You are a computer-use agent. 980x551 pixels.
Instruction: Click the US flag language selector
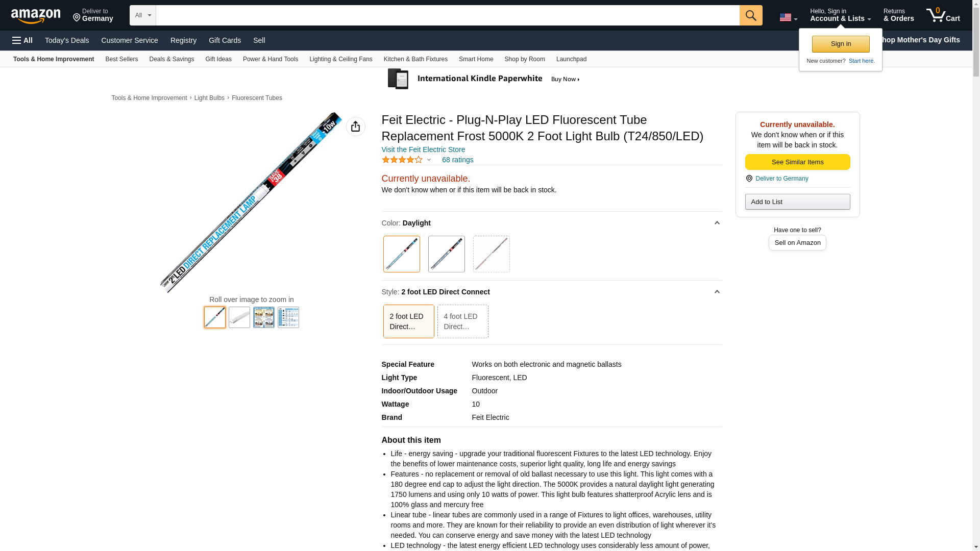788,17
